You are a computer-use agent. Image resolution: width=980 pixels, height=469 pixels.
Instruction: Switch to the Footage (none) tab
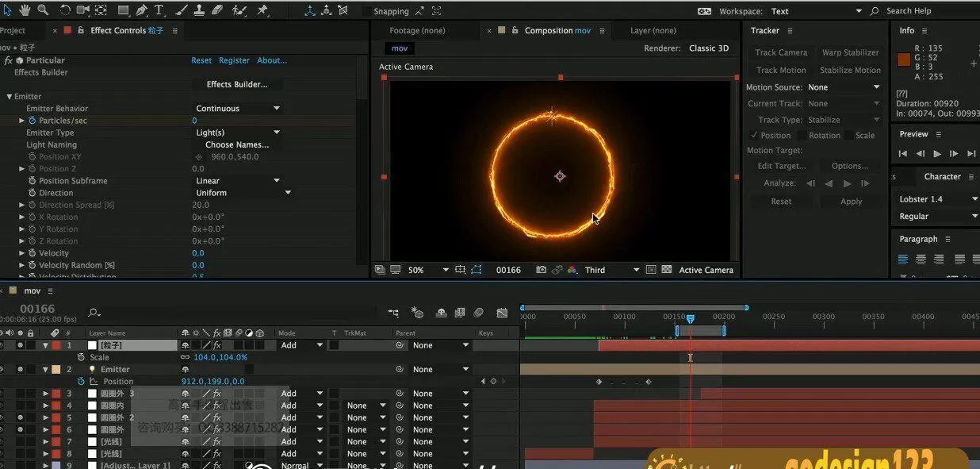(417, 31)
